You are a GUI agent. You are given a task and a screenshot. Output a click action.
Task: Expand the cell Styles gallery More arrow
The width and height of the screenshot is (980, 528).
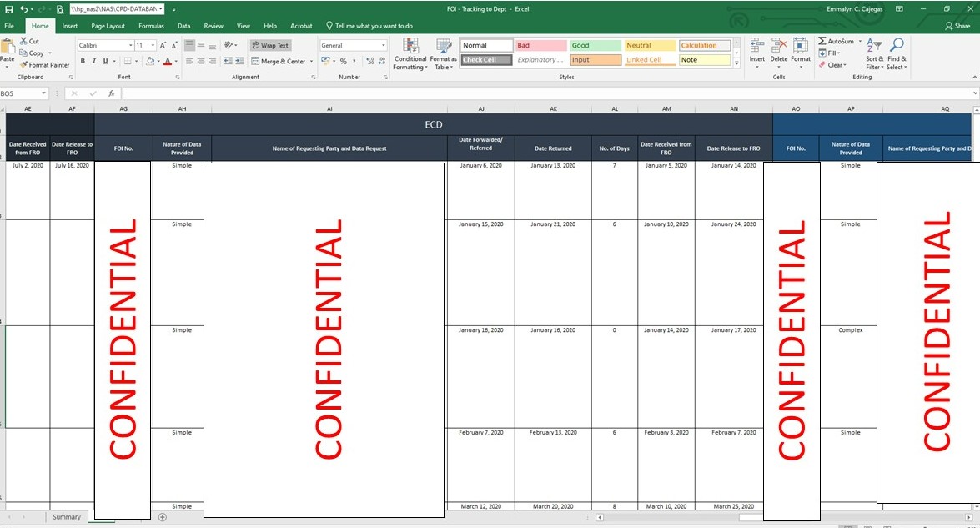(x=736, y=63)
